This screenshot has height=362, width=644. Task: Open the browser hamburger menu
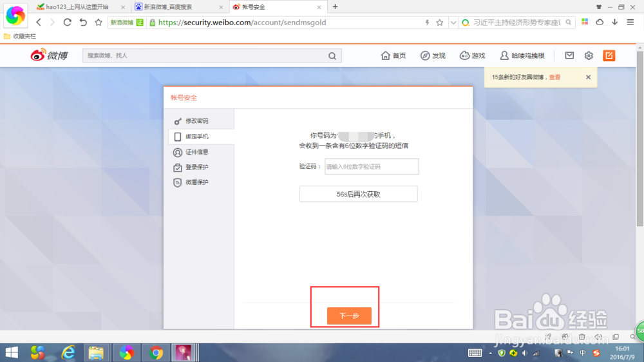[x=630, y=22]
